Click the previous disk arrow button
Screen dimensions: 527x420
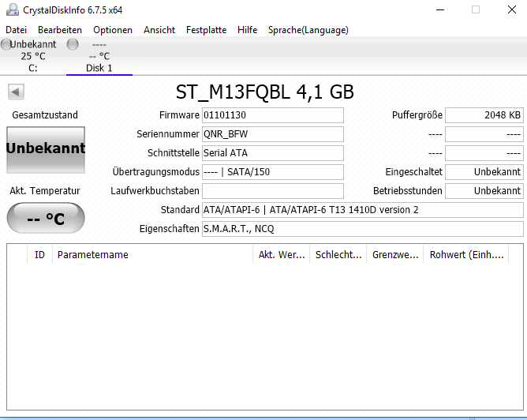click(16, 92)
